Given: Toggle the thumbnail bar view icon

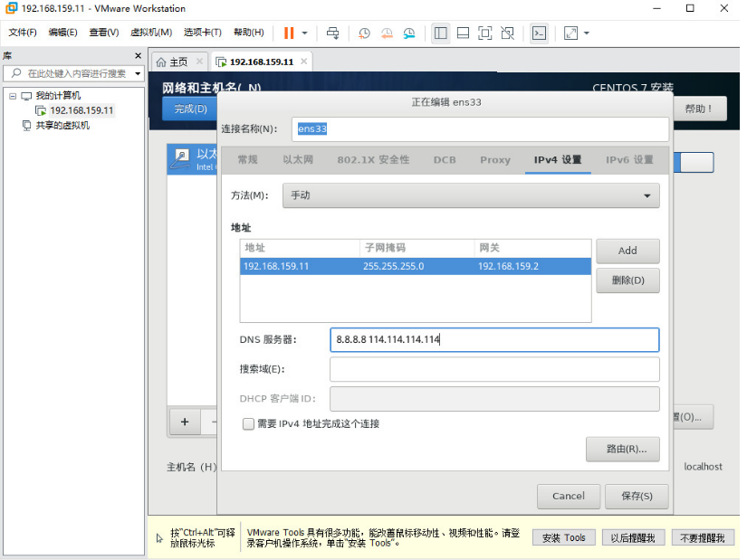Looking at the screenshot, I should click(463, 33).
